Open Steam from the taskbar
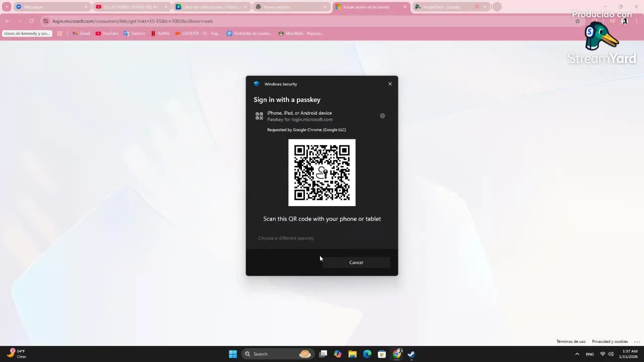 coord(411,354)
